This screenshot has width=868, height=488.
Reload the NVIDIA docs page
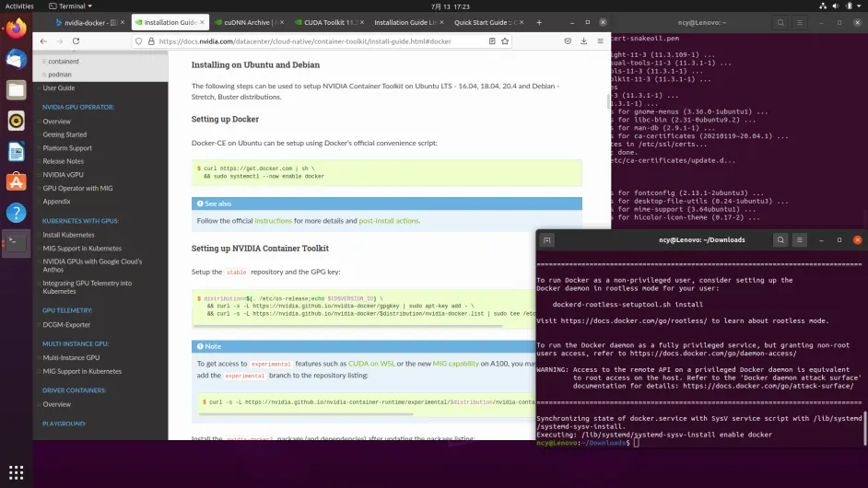tap(76, 41)
